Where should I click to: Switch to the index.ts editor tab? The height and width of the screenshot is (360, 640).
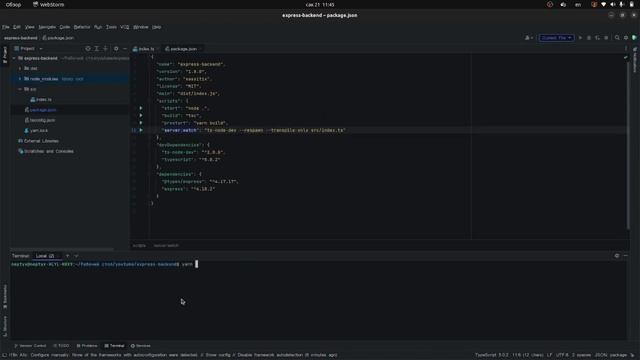144,49
